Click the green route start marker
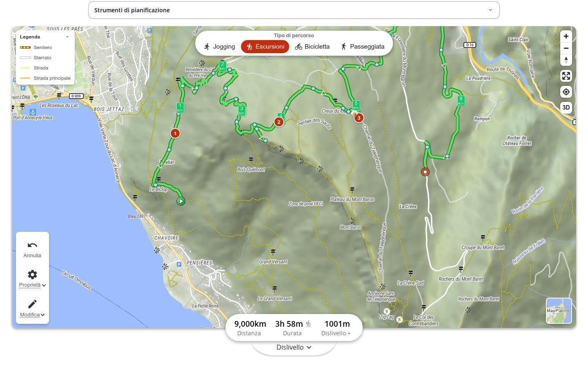This screenshot has height=368, width=588. pyautogui.click(x=181, y=201)
